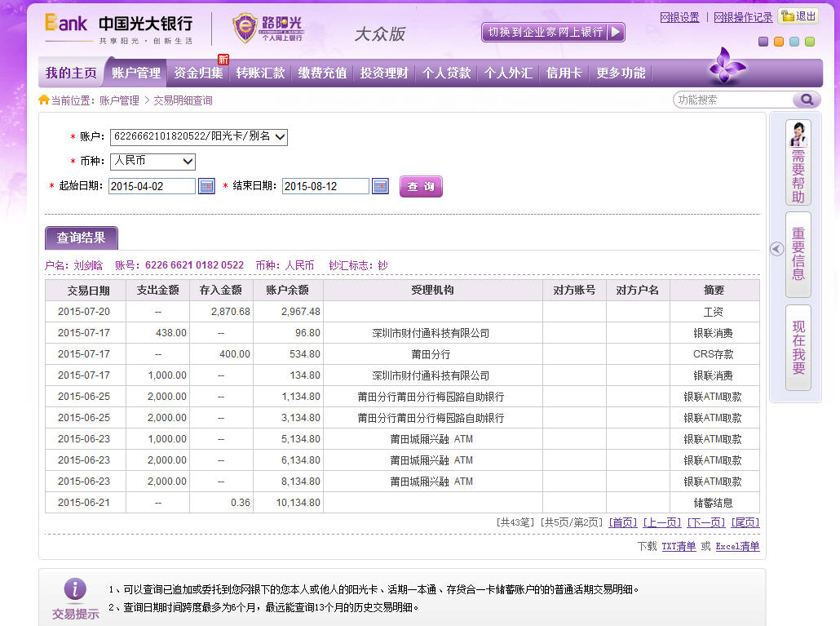This screenshot has height=626, width=840.
Task: Expand the 账户 account dropdown
Action: (280, 137)
